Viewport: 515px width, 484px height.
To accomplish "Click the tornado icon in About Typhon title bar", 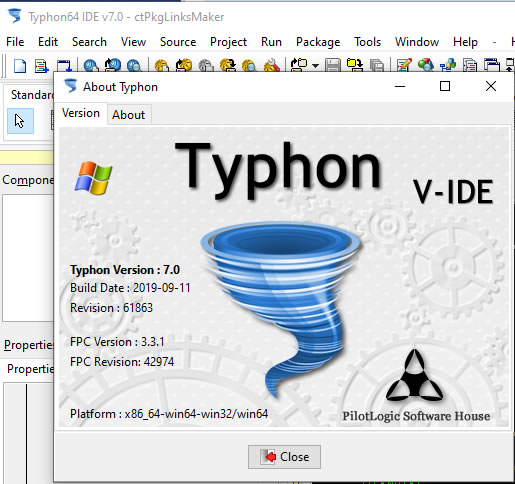I will tap(70, 86).
